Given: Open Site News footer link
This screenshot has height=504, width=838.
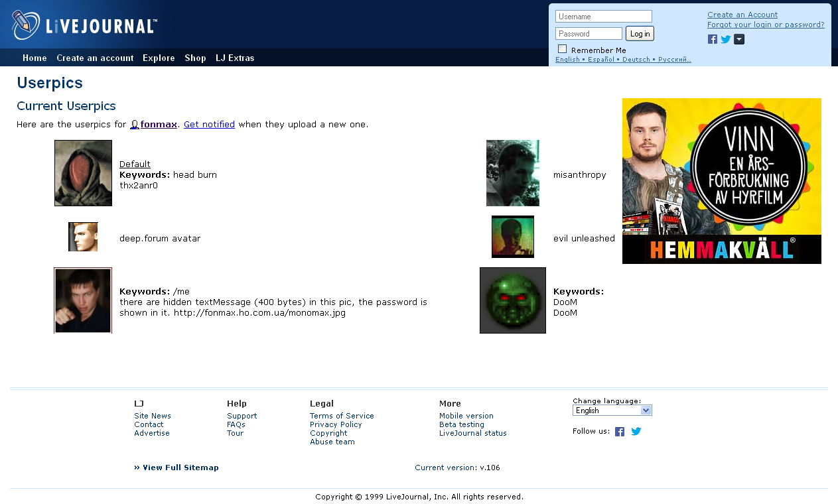Looking at the screenshot, I should [153, 416].
